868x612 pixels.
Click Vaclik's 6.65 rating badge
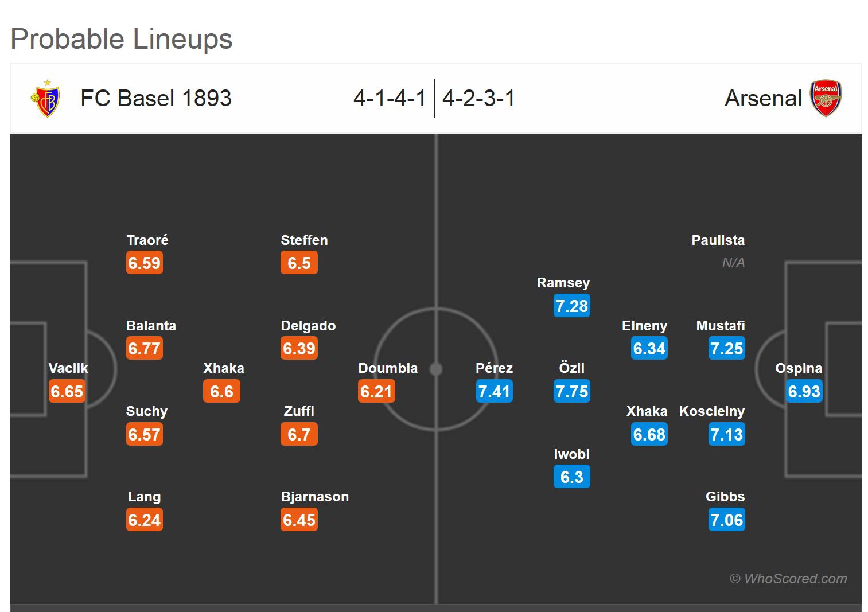(67, 391)
